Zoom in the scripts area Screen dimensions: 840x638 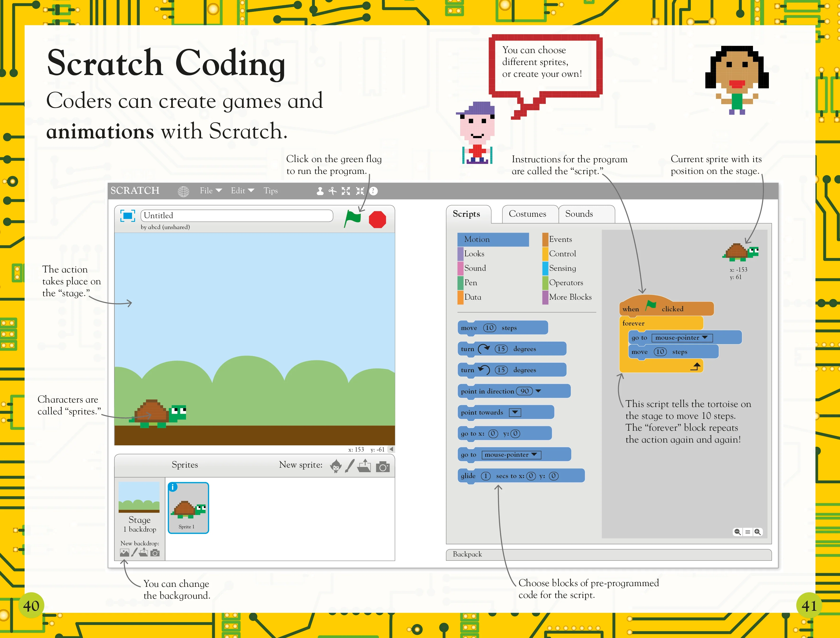click(x=757, y=532)
